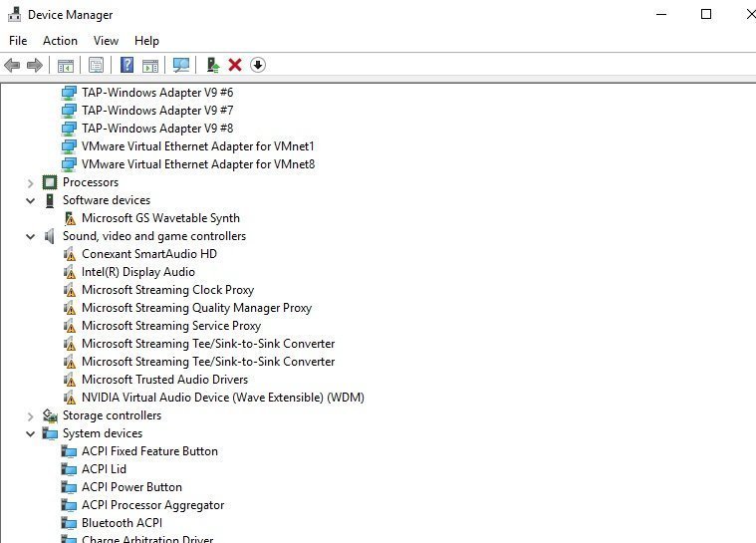Click the Storage controllers category icon
The height and width of the screenshot is (543, 756).
[50, 415]
